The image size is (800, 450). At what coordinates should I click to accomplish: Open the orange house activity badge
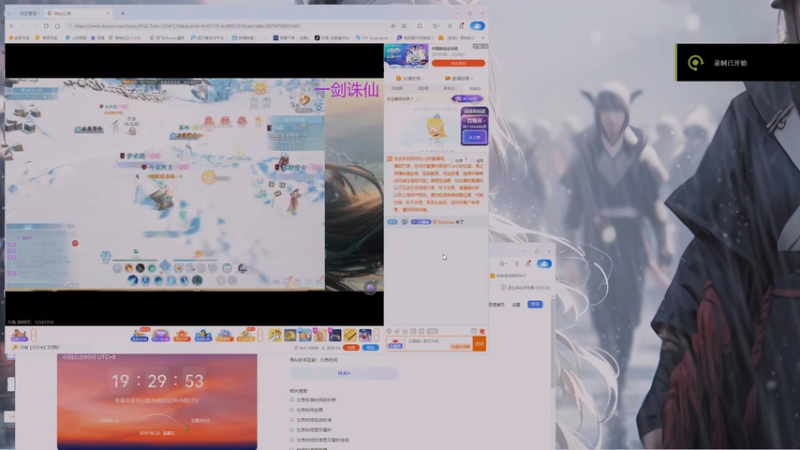click(182, 335)
